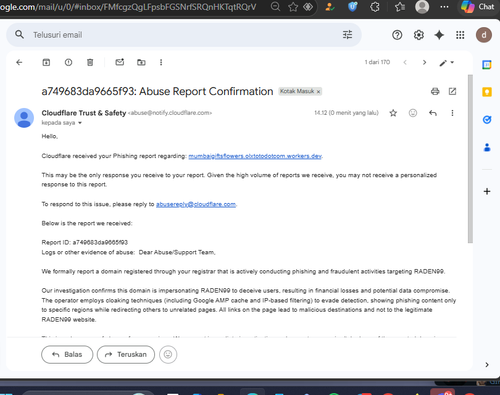This screenshot has height=395, width=500.
Task: Open browser favorites list icon
Action: coord(399,7)
